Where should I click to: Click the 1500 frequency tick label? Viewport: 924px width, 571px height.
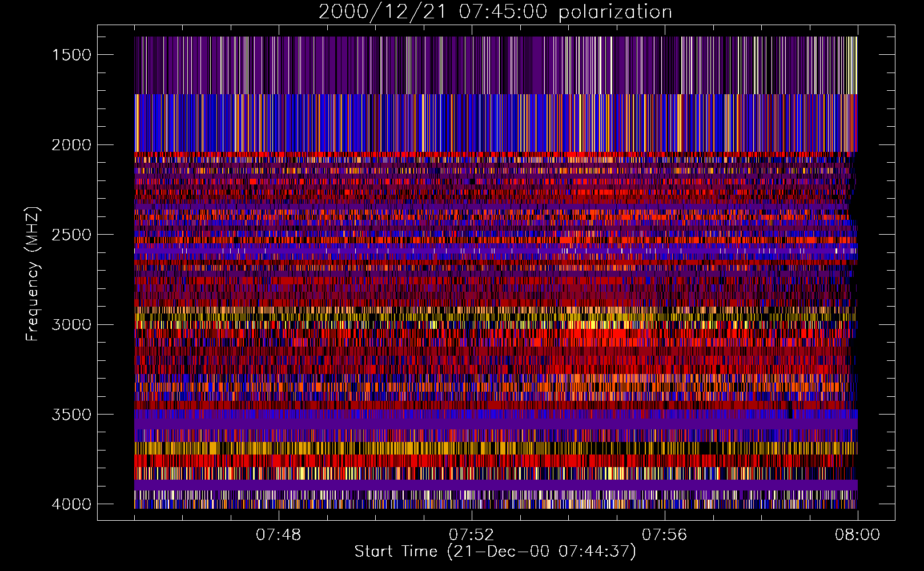(x=71, y=55)
